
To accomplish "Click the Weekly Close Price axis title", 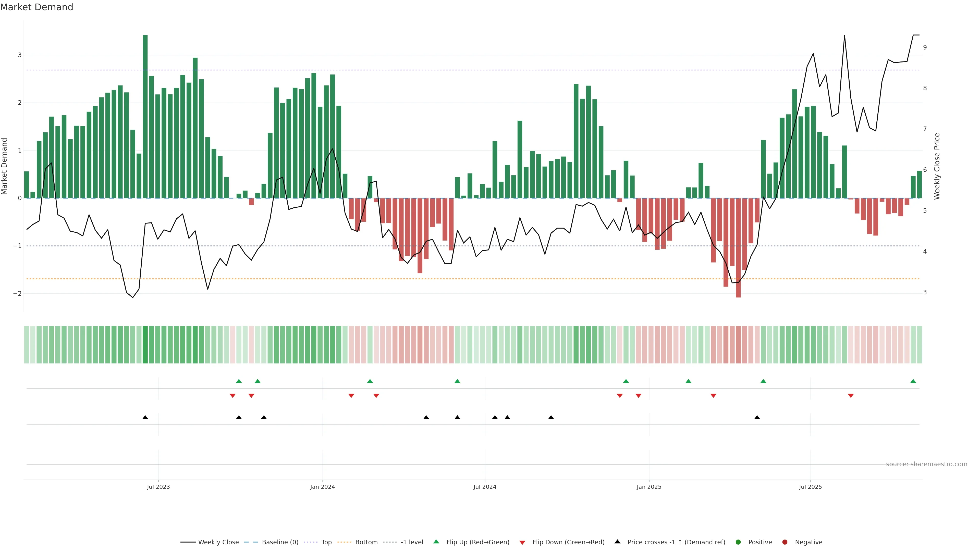I will pos(937,166).
